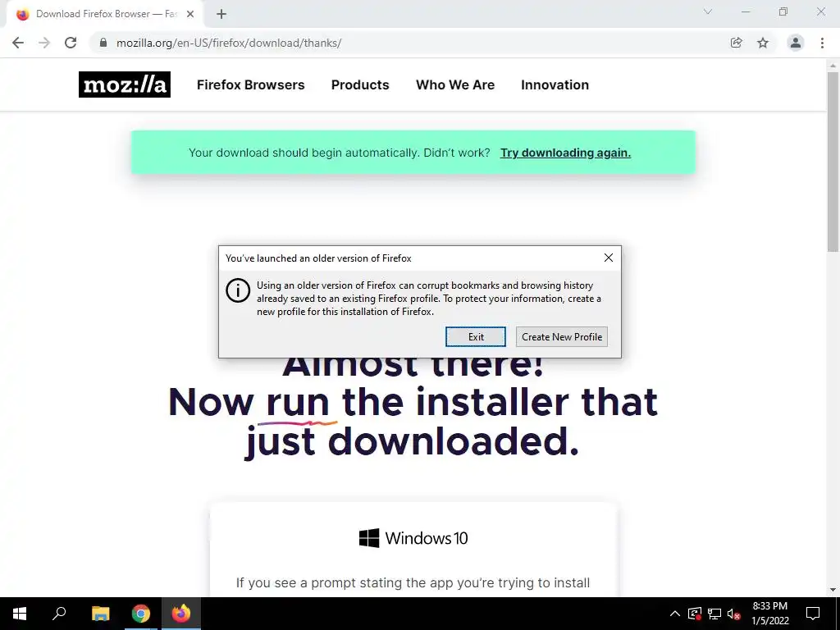Switch to Chrome in the taskbar
Screen dimensions: 840x630
(x=141, y=614)
